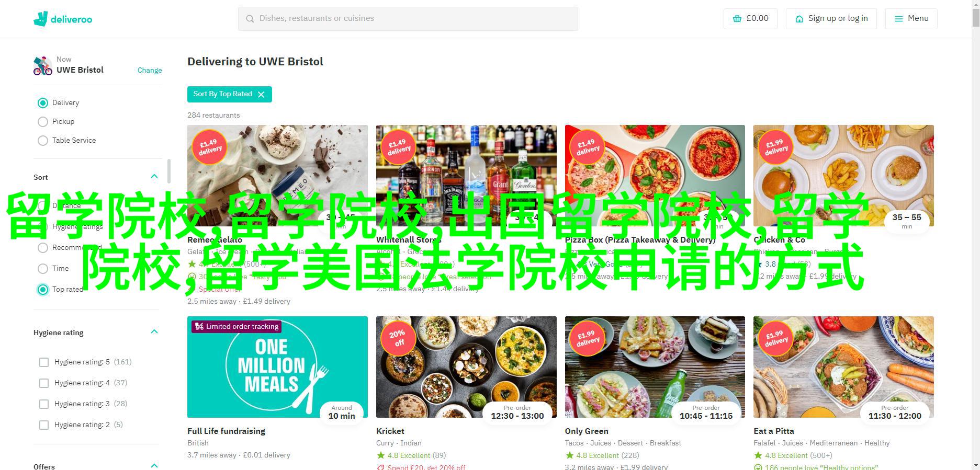Open the basket icon showing £0.00

(x=737, y=18)
